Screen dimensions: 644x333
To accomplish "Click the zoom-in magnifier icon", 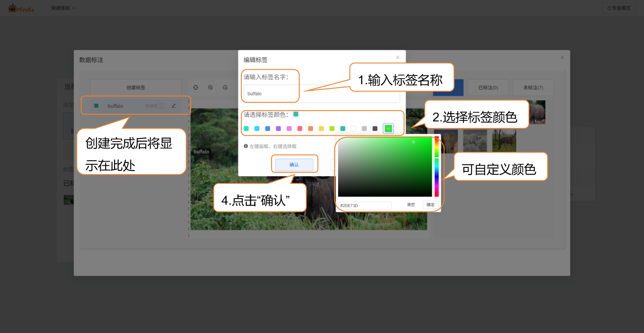I will 210,87.
